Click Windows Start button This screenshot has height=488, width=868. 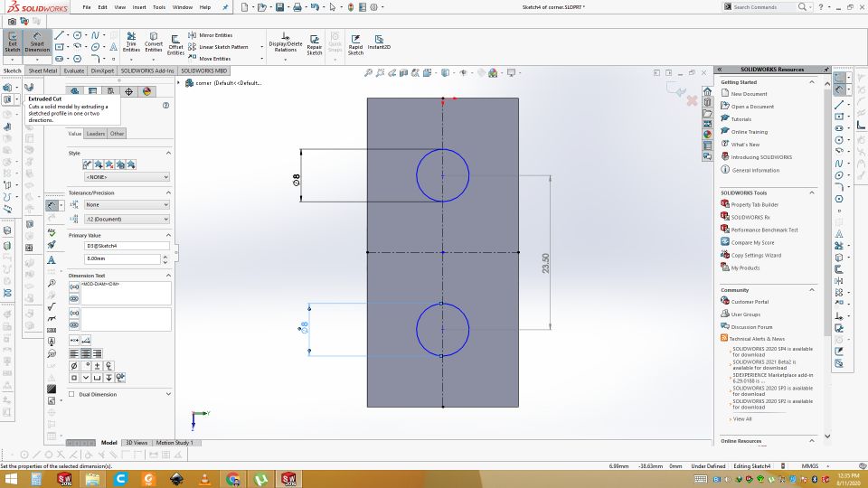coord(11,479)
